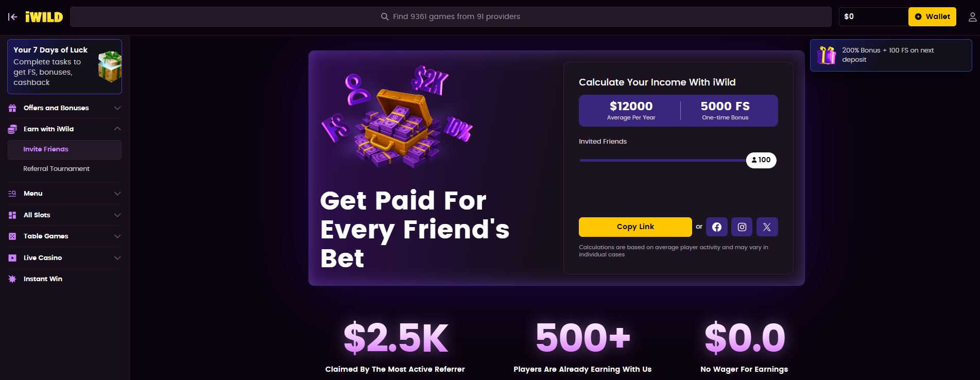Open Your 7 Days of Luck card

64,66
